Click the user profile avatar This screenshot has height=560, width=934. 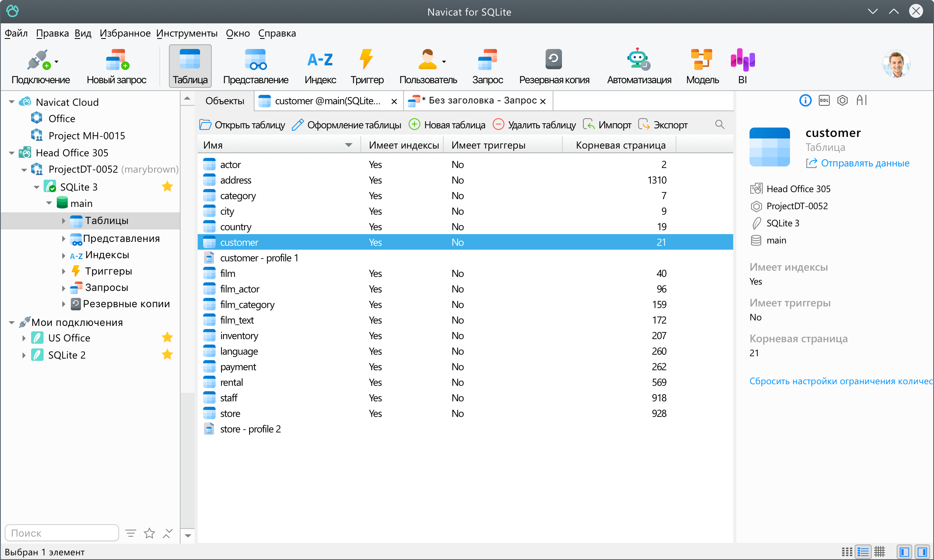tap(896, 64)
